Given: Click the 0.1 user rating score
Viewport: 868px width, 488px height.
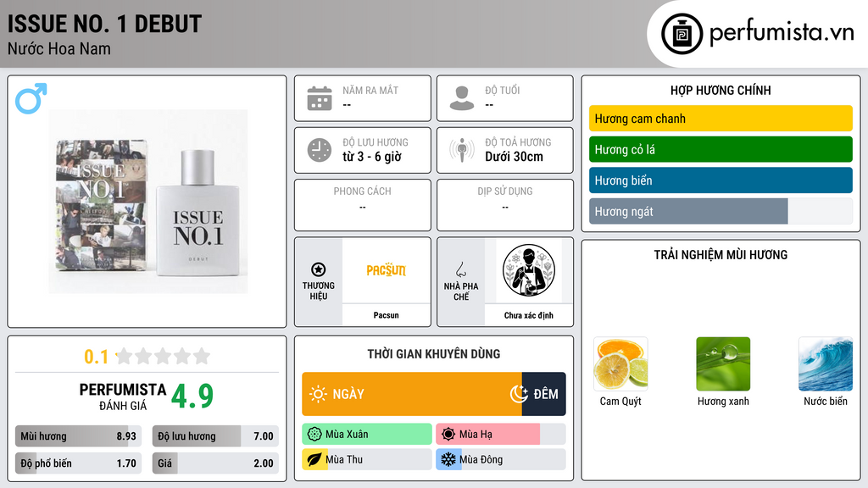Looking at the screenshot, I should pyautogui.click(x=96, y=357).
